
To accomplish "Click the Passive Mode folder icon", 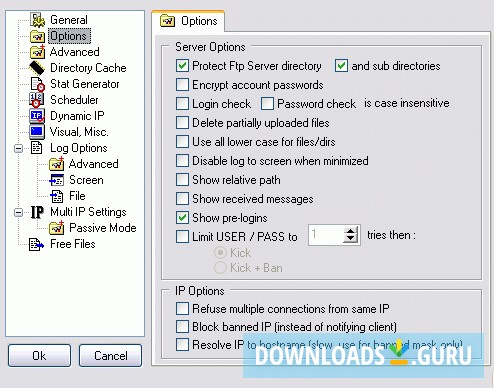I will click(56, 228).
